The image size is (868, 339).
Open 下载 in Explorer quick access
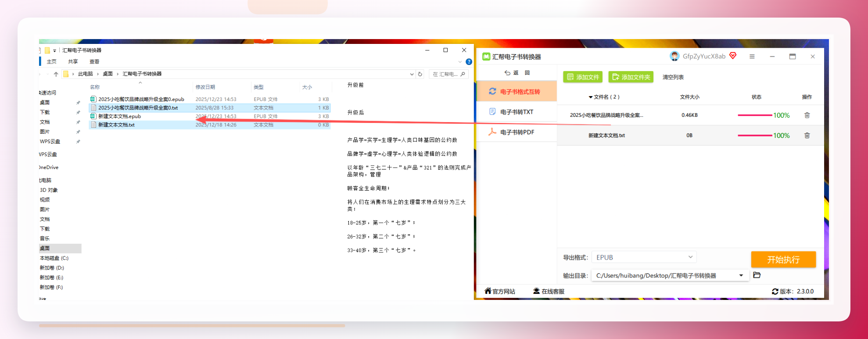(45, 112)
